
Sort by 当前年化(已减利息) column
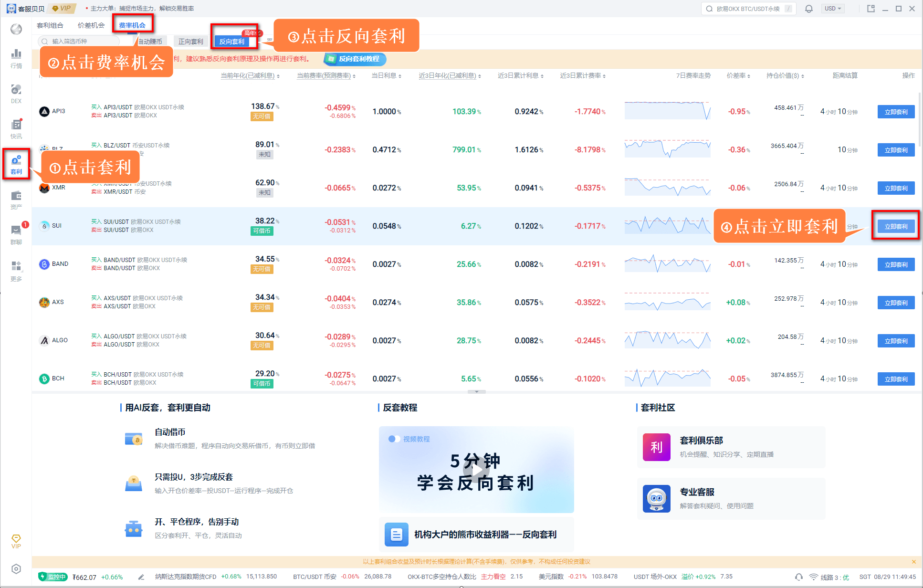(250, 76)
